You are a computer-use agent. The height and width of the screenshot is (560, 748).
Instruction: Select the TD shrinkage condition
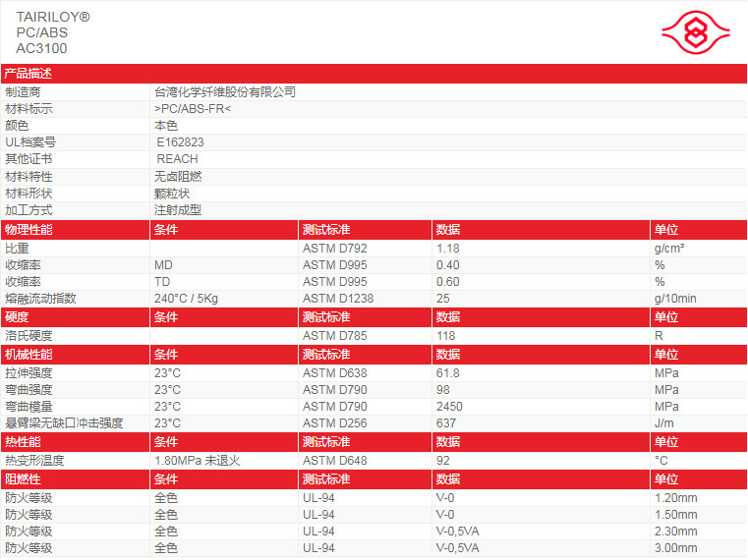pyautogui.click(x=162, y=281)
